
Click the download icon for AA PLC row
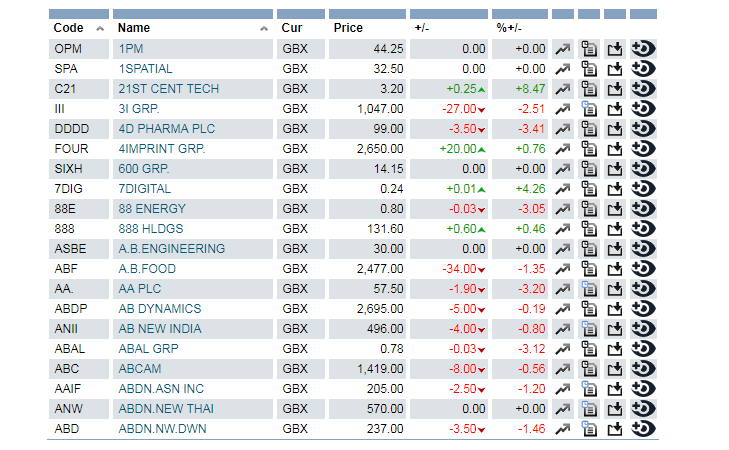click(x=615, y=289)
